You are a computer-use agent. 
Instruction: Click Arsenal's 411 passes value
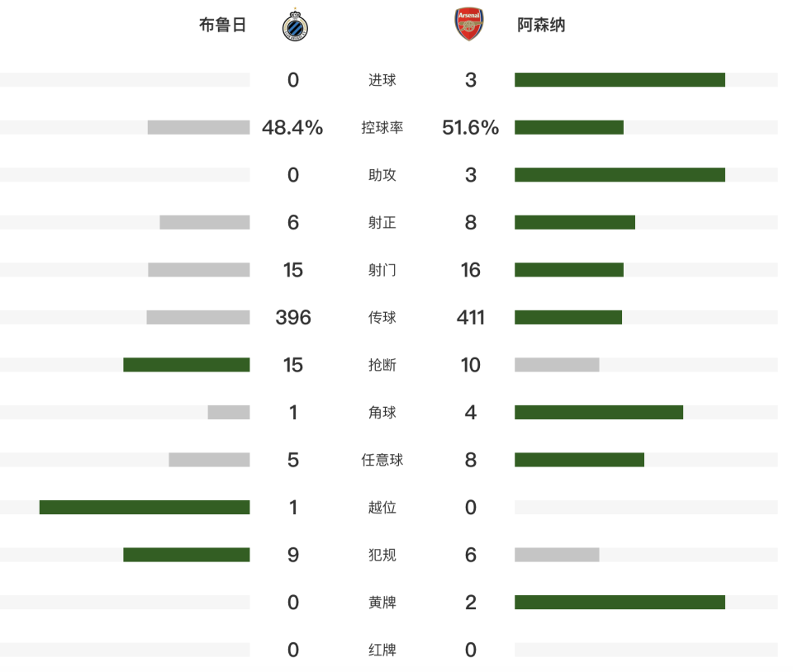tap(471, 318)
